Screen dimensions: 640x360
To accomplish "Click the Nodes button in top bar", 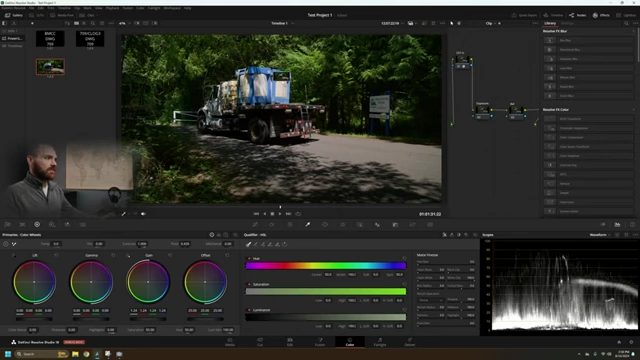I will coord(578,15).
